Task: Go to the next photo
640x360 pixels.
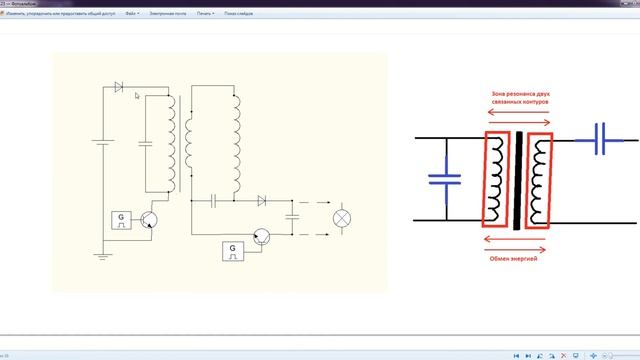Action: (528, 356)
